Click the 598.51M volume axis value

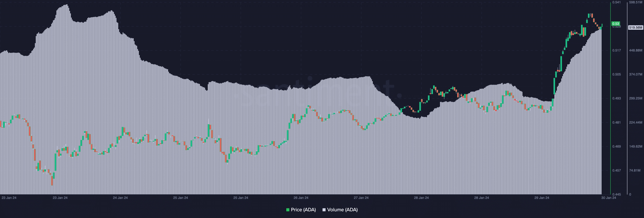point(636,2)
